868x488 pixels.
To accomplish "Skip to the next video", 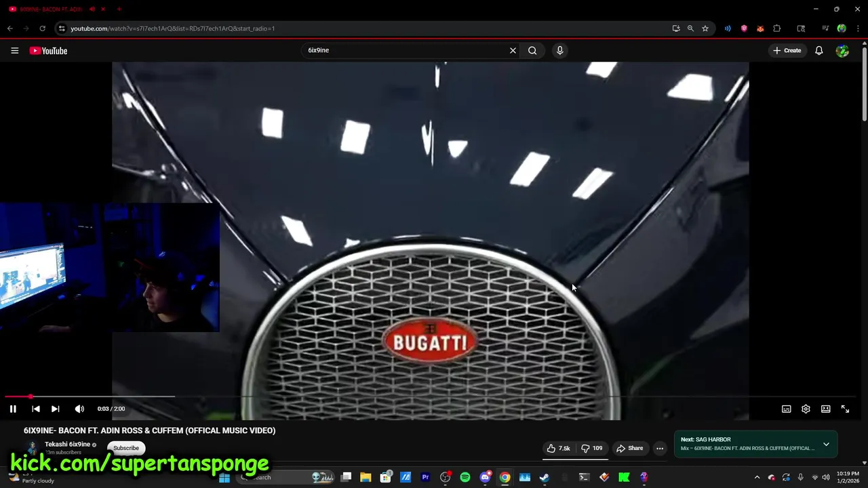I will point(56,409).
